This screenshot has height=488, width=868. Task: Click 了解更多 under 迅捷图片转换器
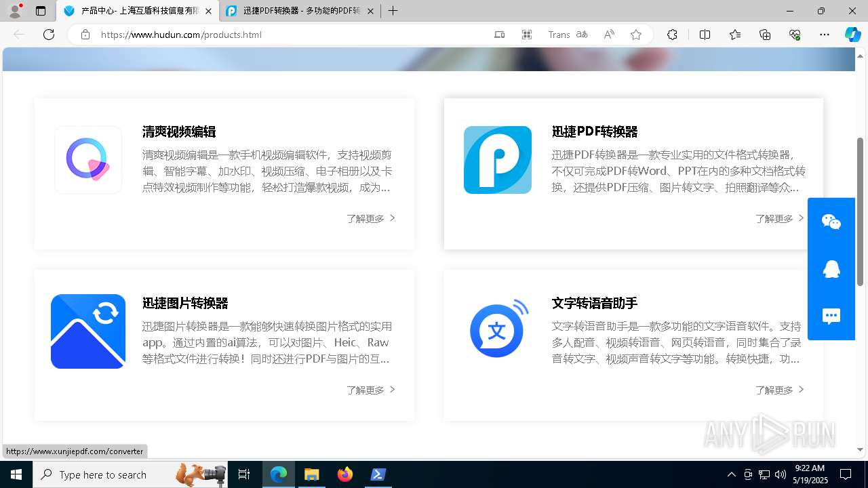(x=371, y=390)
